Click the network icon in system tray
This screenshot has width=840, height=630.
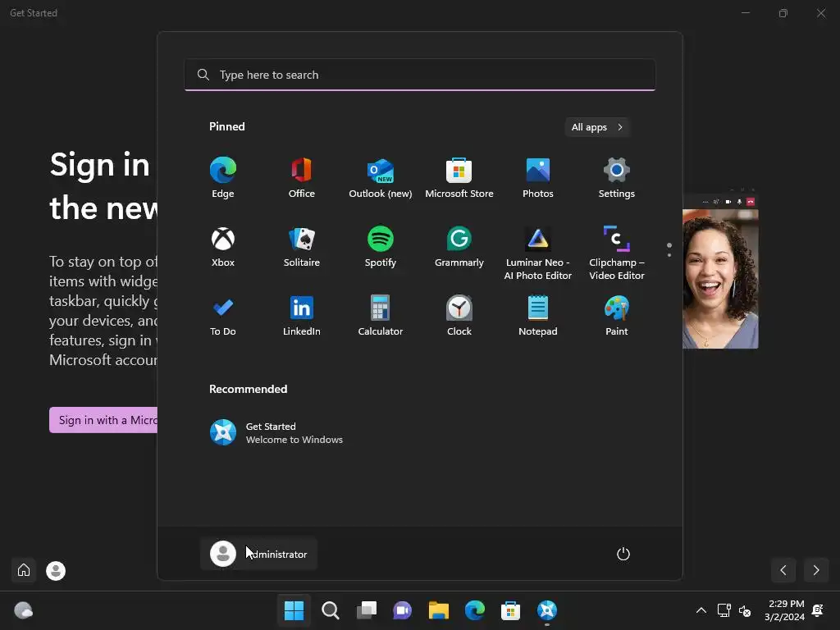pyautogui.click(x=724, y=610)
